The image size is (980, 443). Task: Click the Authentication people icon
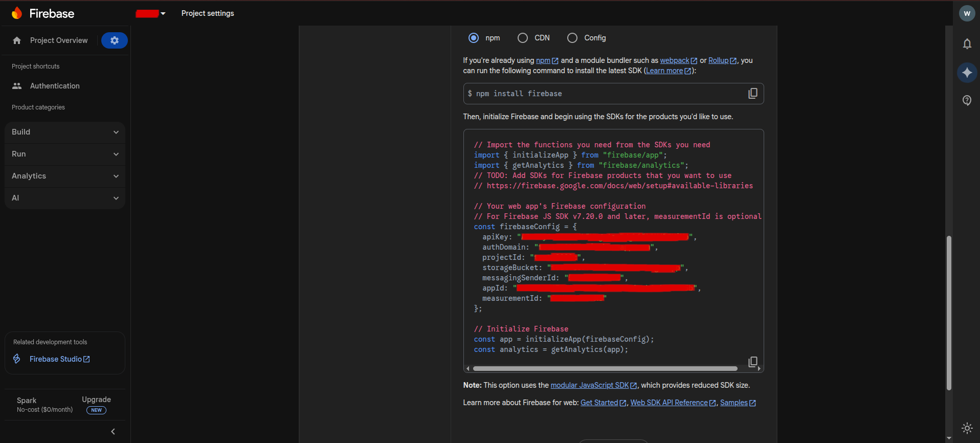pyautogui.click(x=17, y=86)
